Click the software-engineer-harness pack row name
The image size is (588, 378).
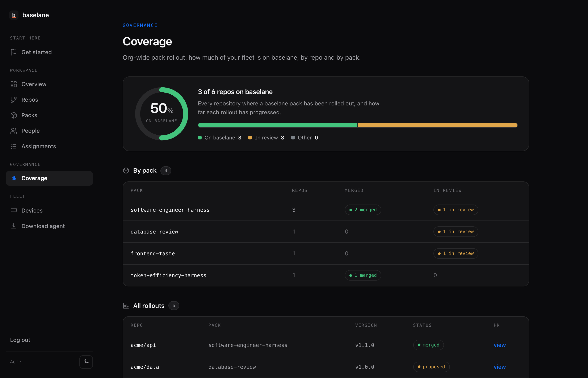click(x=170, y=210)
